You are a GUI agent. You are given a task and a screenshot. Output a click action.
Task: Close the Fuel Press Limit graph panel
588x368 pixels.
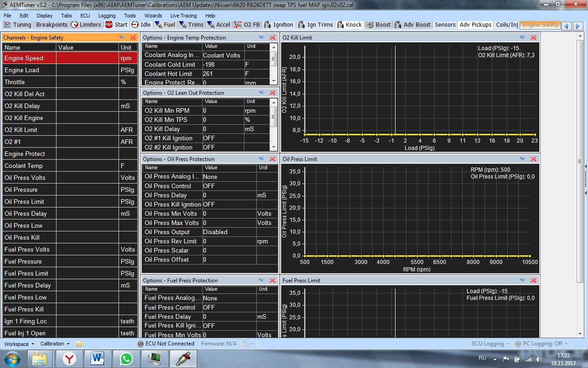(533, 280)
